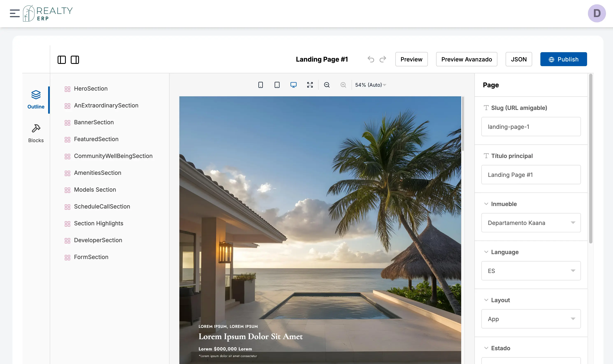Switch to tablet viewport preview
This screenshot has width=613, height=364.
[x=277, y=85]
